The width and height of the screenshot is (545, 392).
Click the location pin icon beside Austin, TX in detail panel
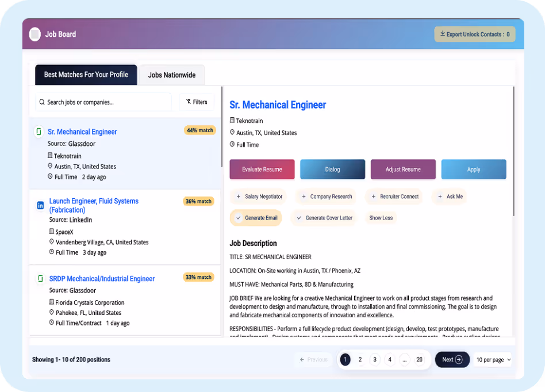coord(232,132)
